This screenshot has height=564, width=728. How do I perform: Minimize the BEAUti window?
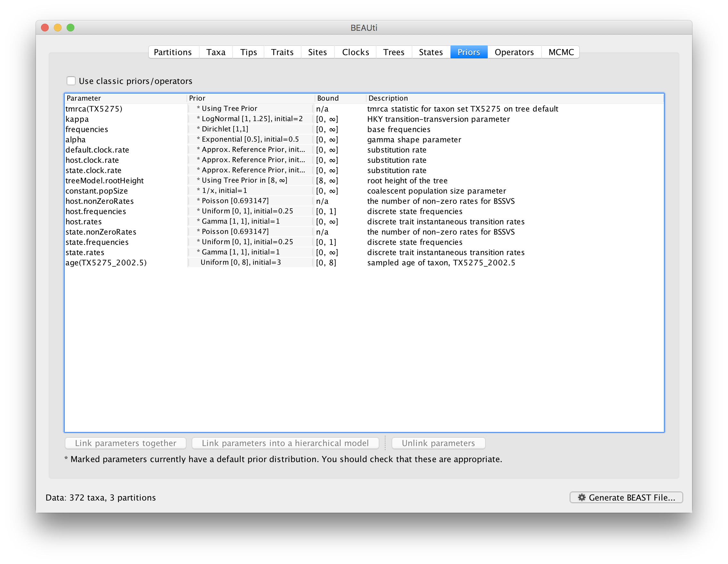pos(58,27)
